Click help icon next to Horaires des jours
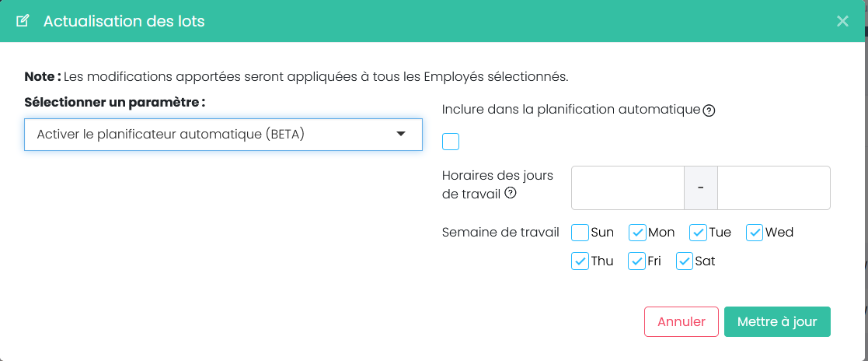 tap(511, 194)
